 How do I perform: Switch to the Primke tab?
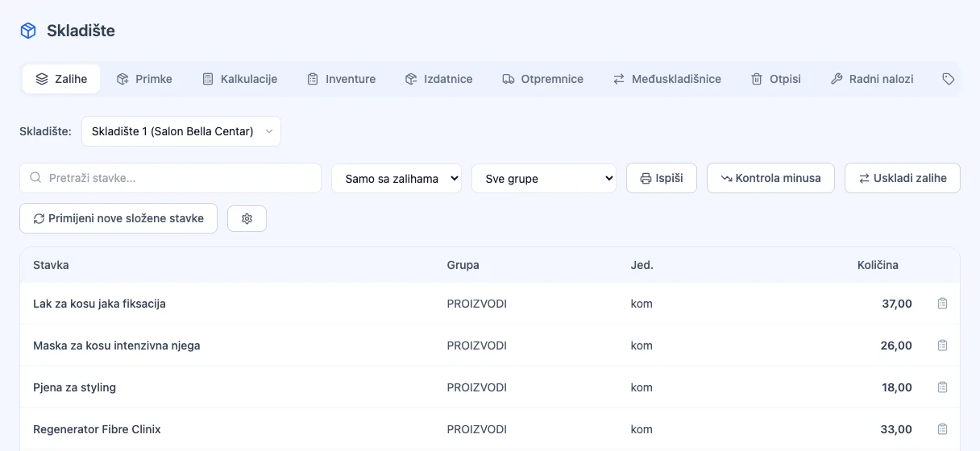[x=144, y=79]
